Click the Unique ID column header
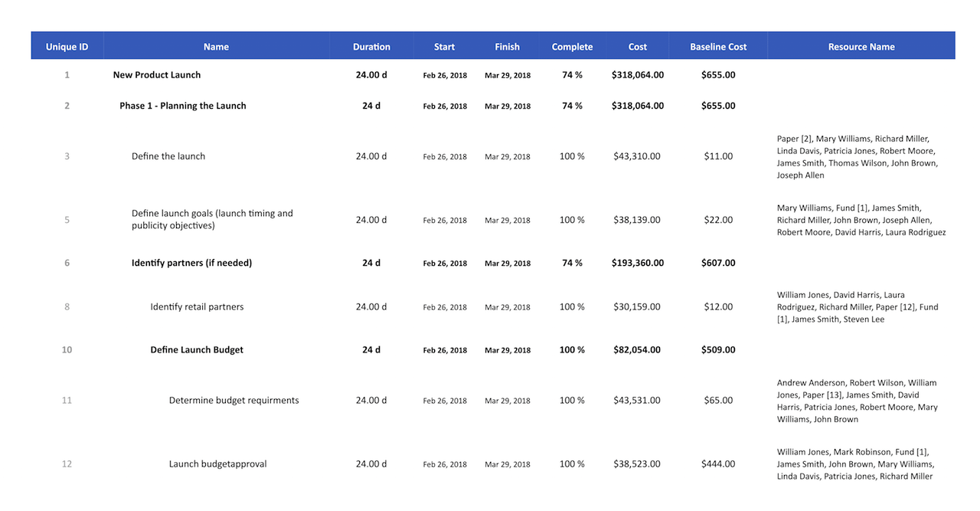 point(67,47)
